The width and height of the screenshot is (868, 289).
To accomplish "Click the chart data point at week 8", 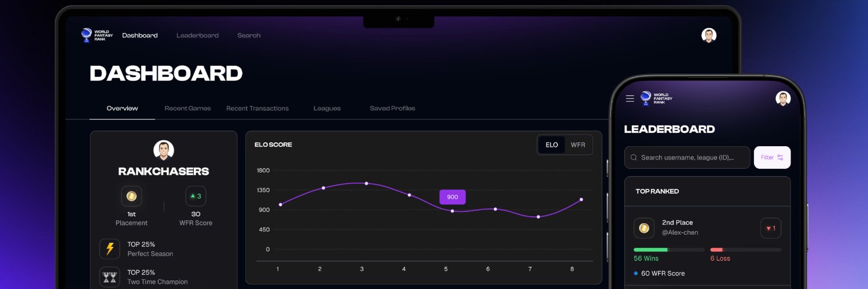I will click(582, 199).
